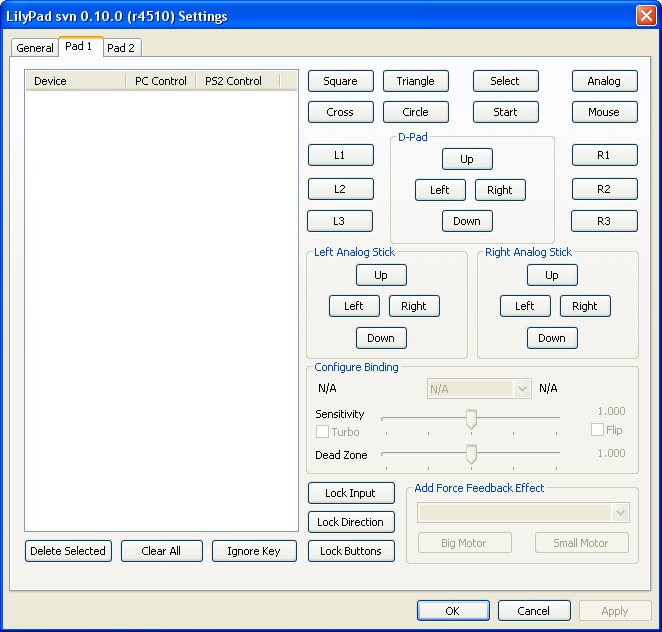The image size is (662, 632).
Task: Bind Right Analog Stick Right
Action: pyautogui.click(x=585, y=306)
